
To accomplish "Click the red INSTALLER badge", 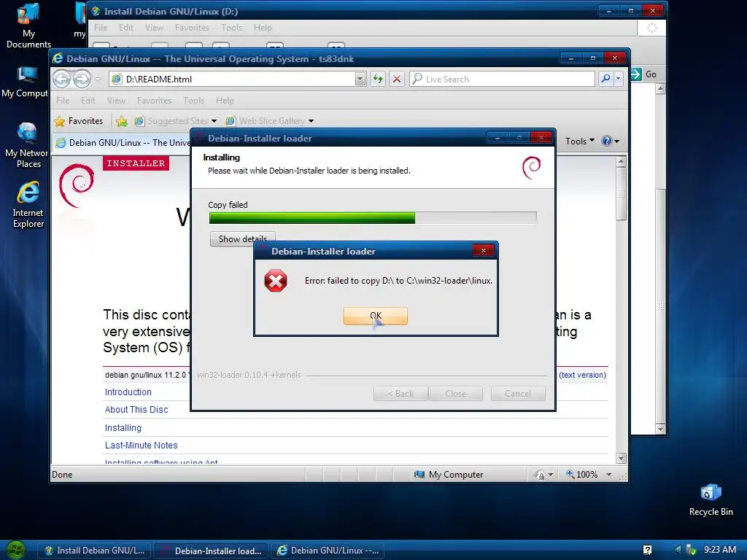I will (136, 163).
